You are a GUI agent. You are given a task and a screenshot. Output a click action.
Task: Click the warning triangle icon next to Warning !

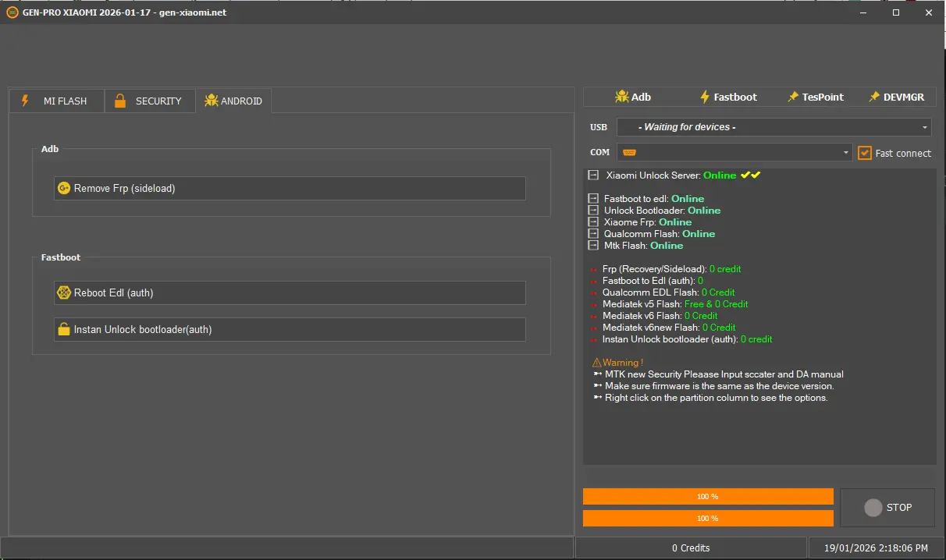(x=596, y=363)
